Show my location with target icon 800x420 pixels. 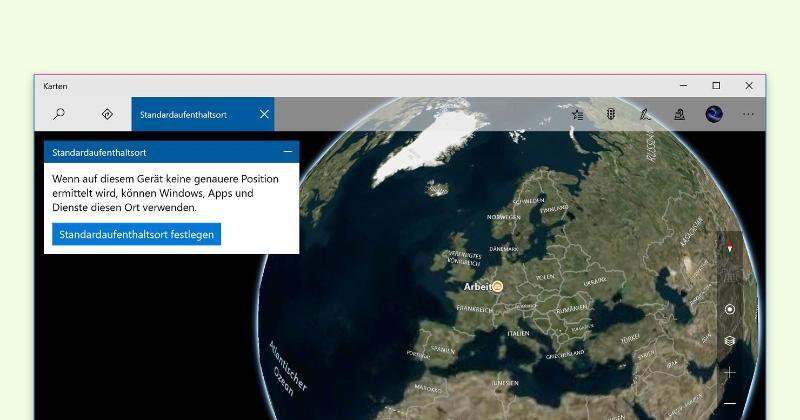730,309
